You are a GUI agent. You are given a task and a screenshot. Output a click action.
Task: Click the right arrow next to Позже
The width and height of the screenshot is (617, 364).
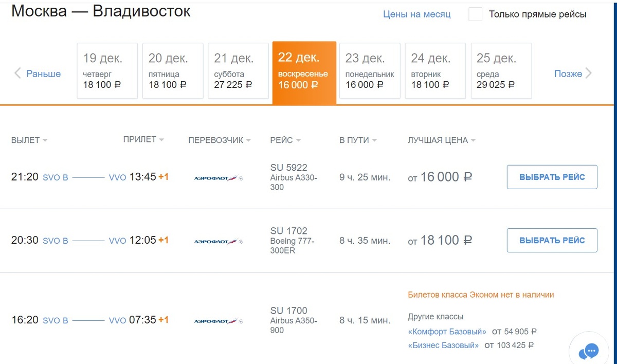coord(589,74)
